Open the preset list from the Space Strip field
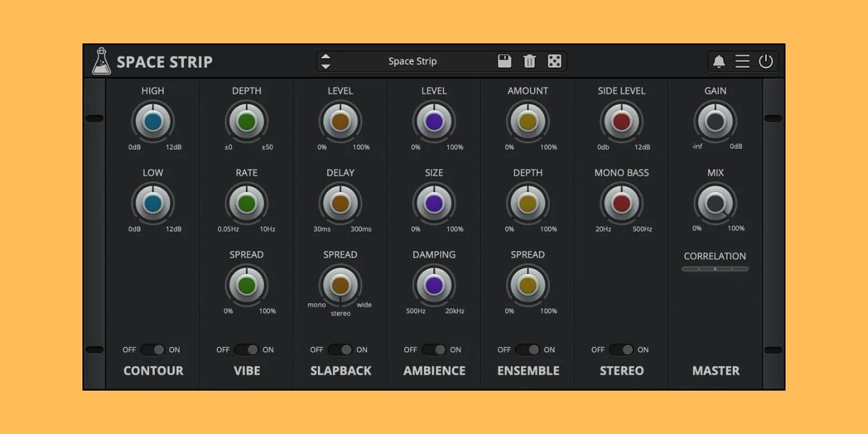The height and width of the screenshot is (434, 868). click(x=412, y=61)
